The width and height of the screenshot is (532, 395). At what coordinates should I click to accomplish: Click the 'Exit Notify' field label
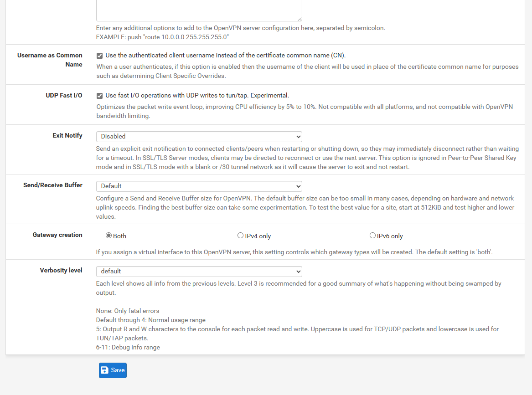pyautogui.click(x=67, y=135)
